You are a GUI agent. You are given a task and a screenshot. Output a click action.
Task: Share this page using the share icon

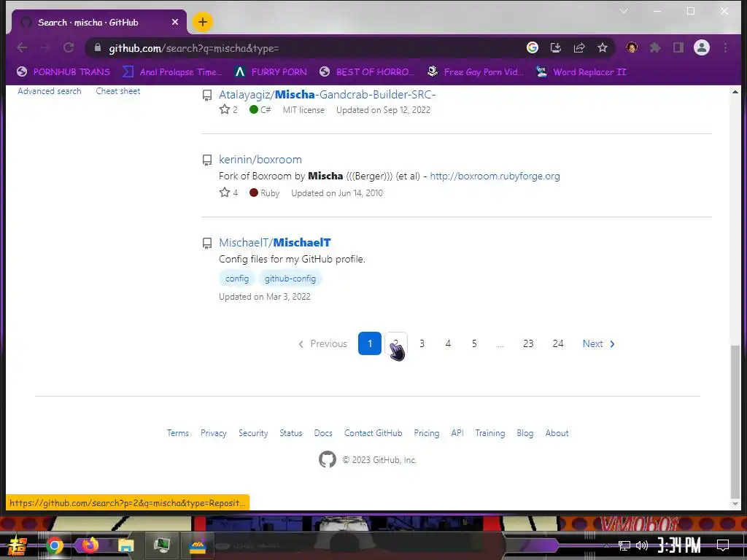578,47
